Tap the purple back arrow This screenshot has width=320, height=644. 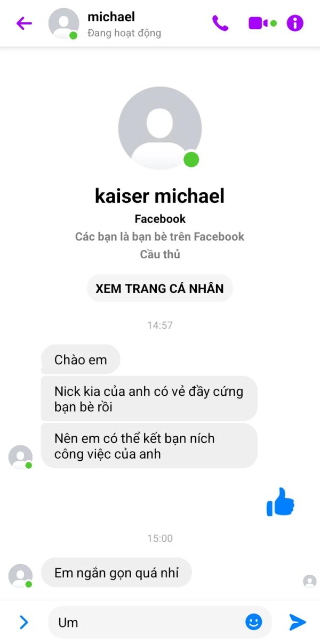coord(24,23)
